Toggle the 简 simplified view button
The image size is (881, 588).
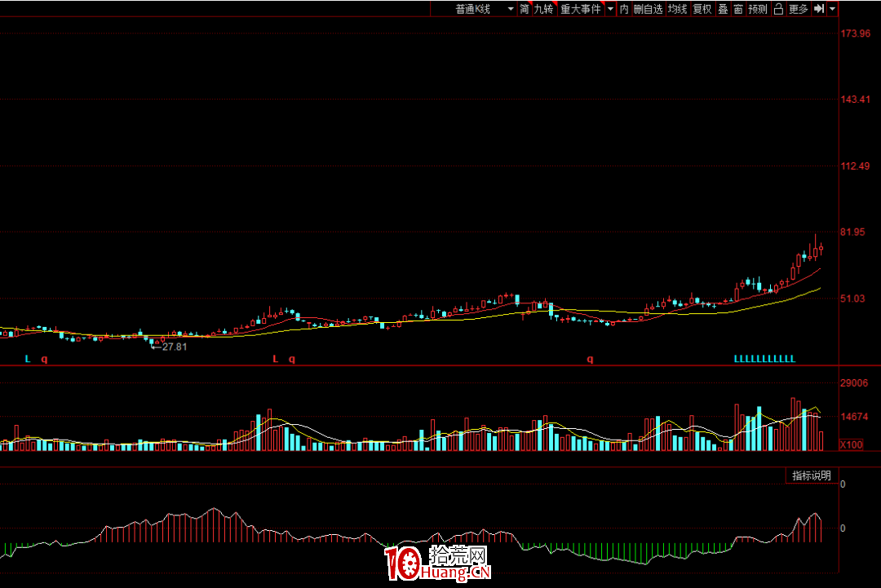524,9
